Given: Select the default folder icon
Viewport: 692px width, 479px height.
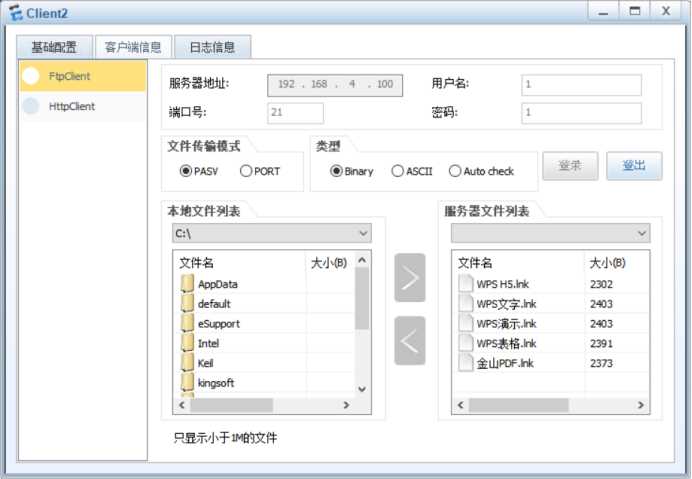Looking at the screenshot, I should click(x=188, y=303).
